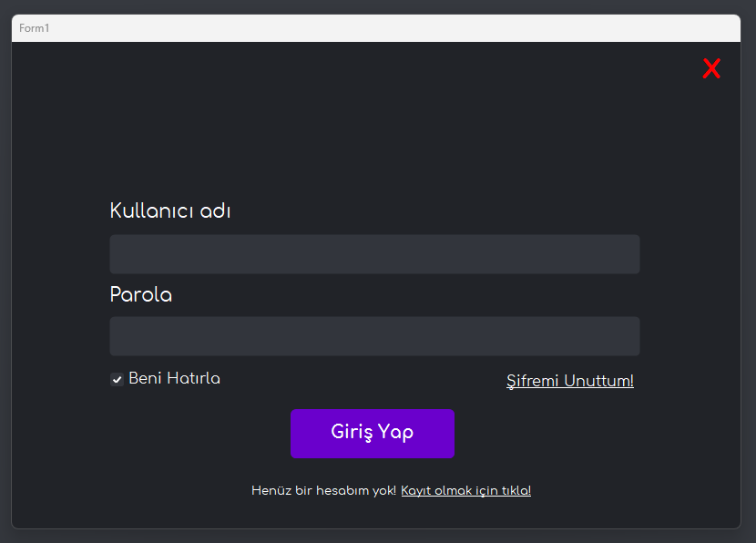Go to registration via the Kayıt olmak link

pyautogui.click(x=465, y=491)
